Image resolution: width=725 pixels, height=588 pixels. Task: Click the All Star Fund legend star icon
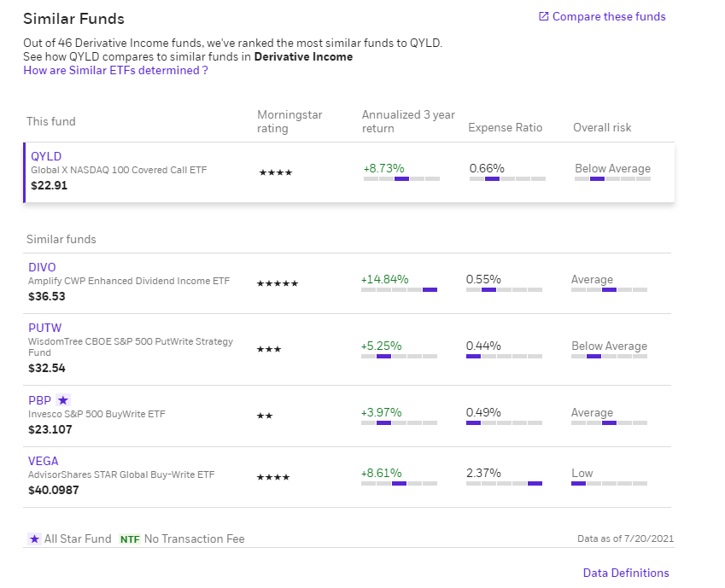tap(34, 539)
